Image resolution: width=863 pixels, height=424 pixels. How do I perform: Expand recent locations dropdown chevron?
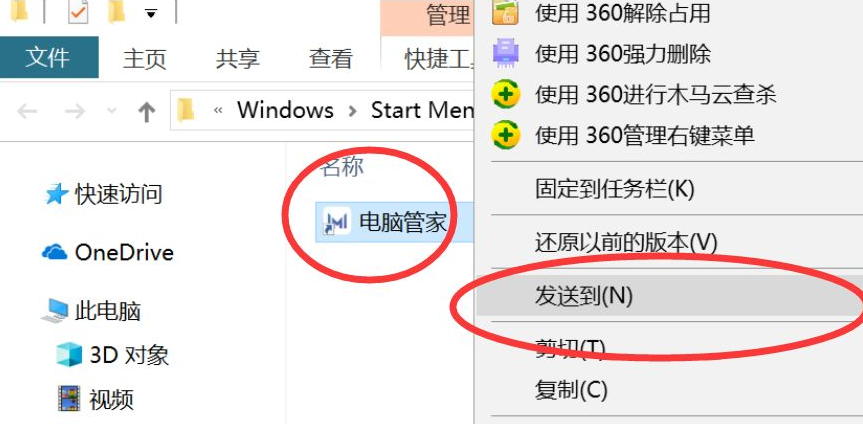coord(112,111)
